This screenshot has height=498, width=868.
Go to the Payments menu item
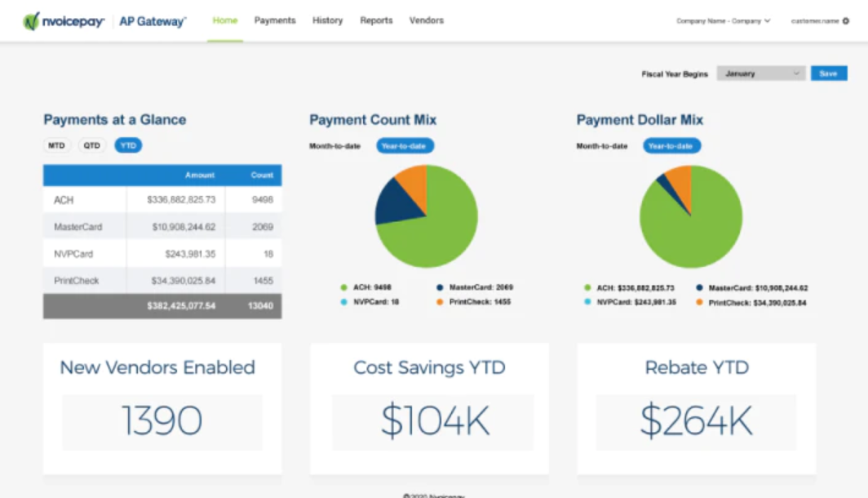click(x=275, y=21)
